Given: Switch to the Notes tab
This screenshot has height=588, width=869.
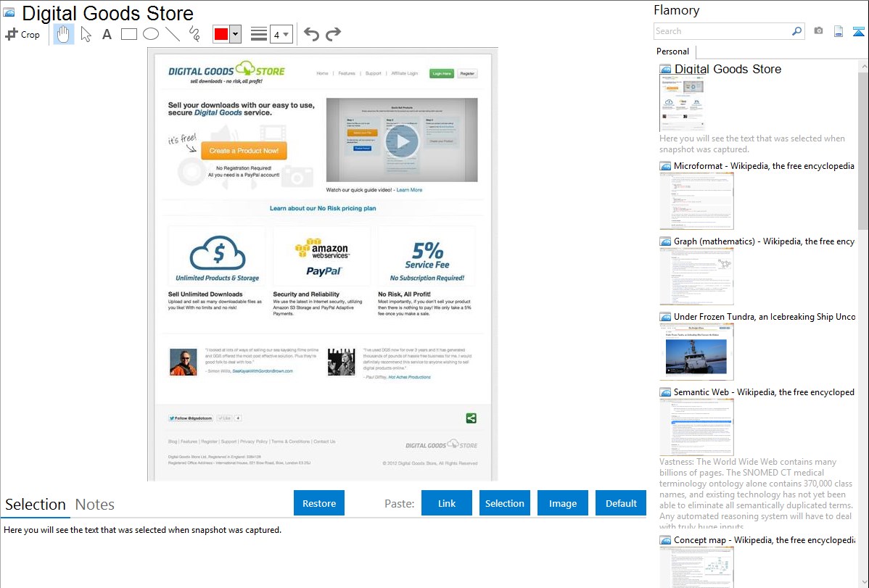Looking at the screenshot, I should click(x=95, y=505).
